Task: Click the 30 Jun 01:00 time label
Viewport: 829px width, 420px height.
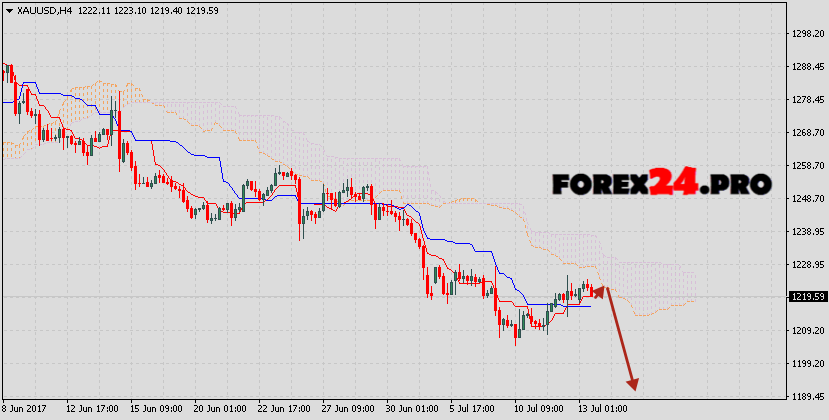Action: point(413,409)
